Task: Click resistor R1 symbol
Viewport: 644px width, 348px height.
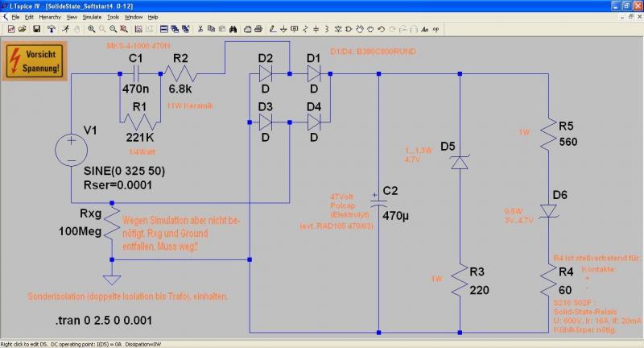Action: point(140,122)
